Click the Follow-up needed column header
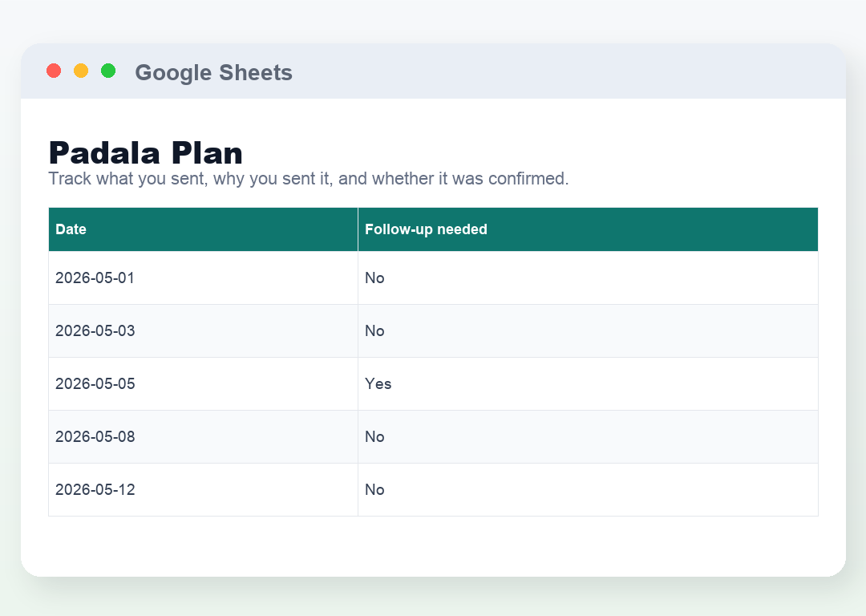Image resolution: width=866 pixels, height=616 pixels. [589, 229]
